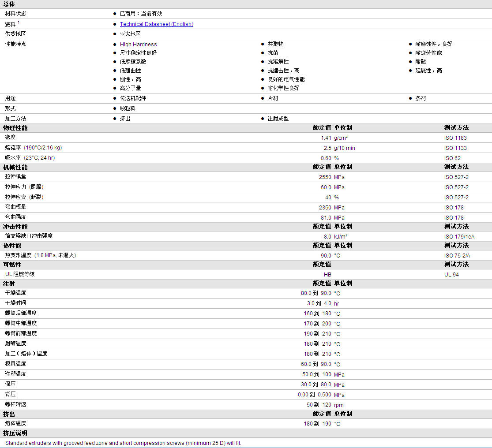Select '耐疲劳性能' feature entry

428,53
